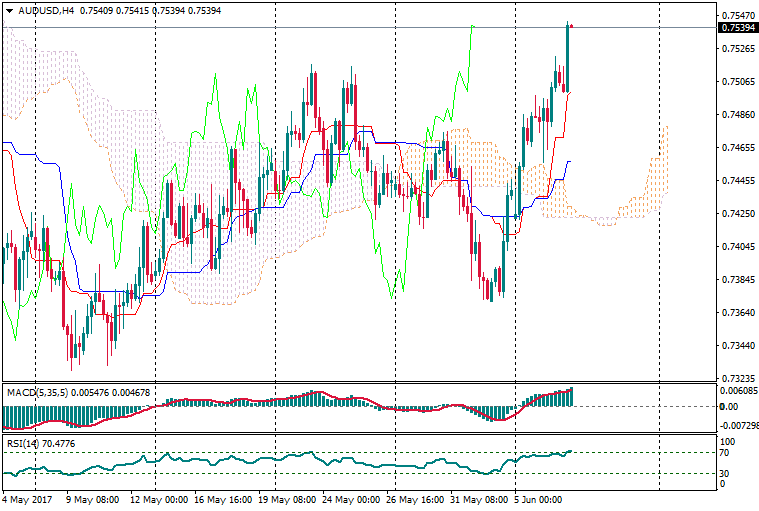Click the RSI 70 level scale label
Viewport: 759px width, 511px height.
[x=727, y=453]
